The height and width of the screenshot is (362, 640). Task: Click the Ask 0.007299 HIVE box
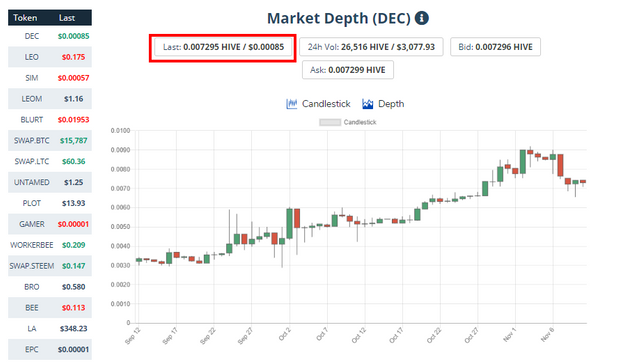[348, 70]
